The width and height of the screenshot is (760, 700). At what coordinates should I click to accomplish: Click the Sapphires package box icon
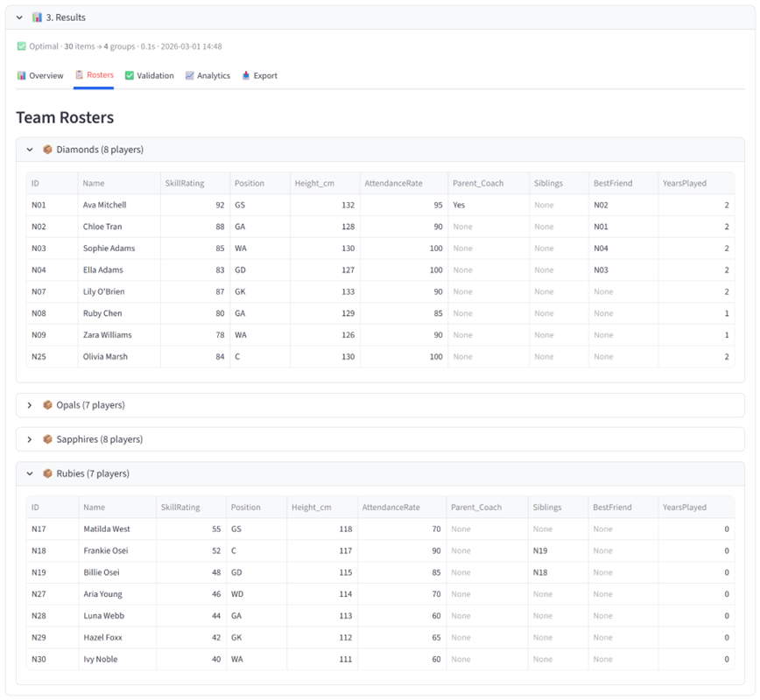[48, 439]
